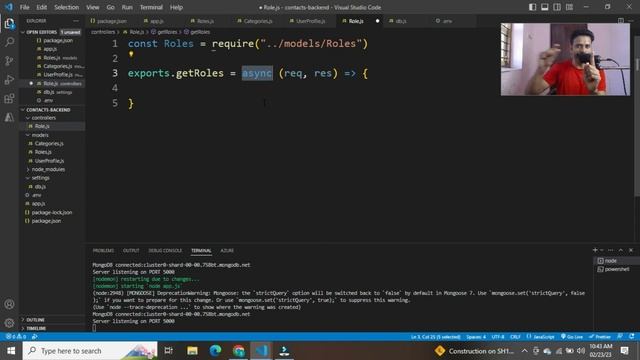Click the UTF-8 encoding status item
640x360 pixels.
pos(498,337)
